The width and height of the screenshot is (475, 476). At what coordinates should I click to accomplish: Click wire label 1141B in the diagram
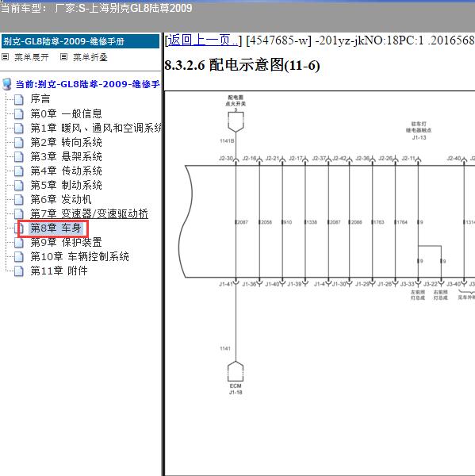(x=227, y=141)
